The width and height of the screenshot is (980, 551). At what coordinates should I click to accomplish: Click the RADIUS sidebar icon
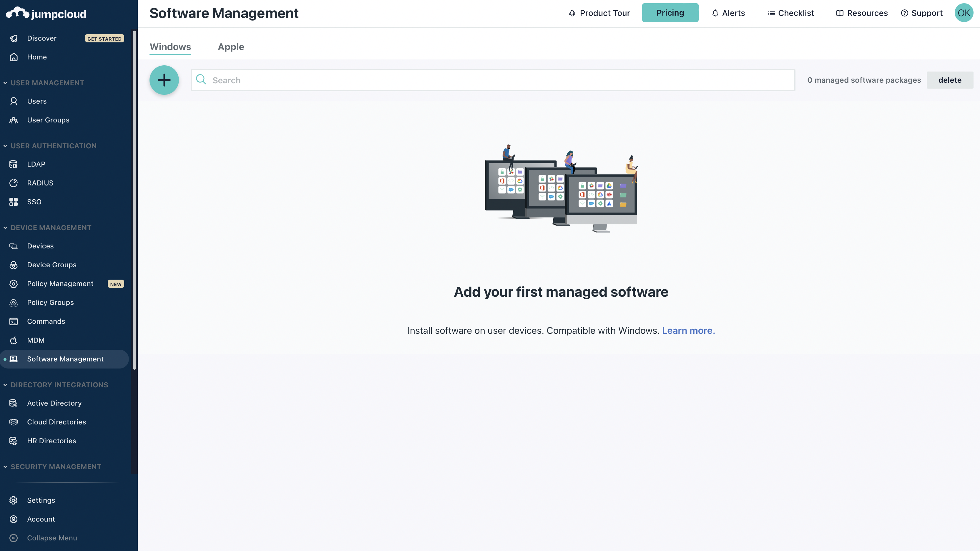pyautogui.click(x=14, y=183)
